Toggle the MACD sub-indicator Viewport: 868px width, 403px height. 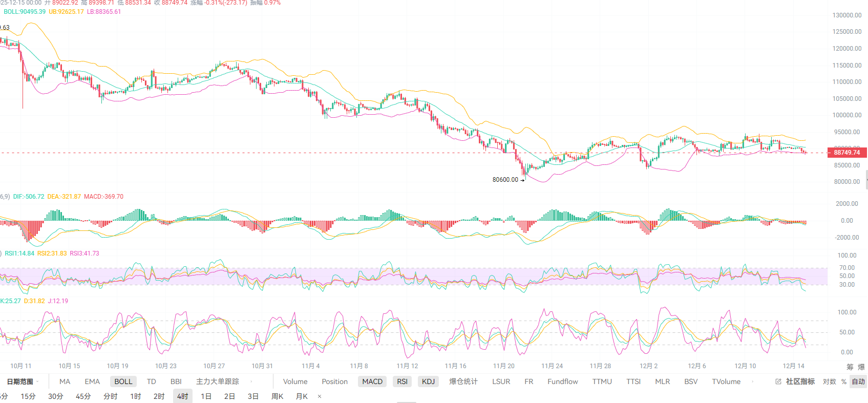pos(372,381)
